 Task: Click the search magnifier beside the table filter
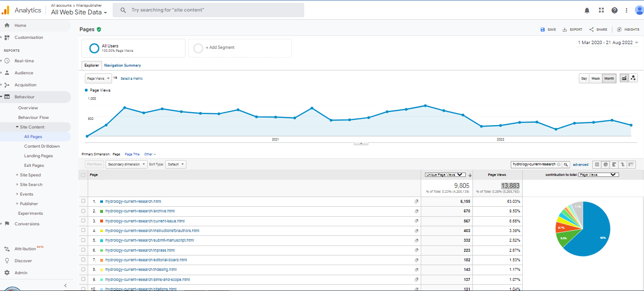pos(566,164)
